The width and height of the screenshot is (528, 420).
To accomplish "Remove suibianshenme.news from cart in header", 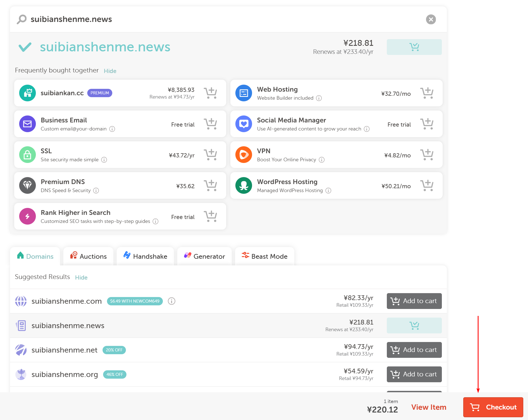I will tap(414, 47).
